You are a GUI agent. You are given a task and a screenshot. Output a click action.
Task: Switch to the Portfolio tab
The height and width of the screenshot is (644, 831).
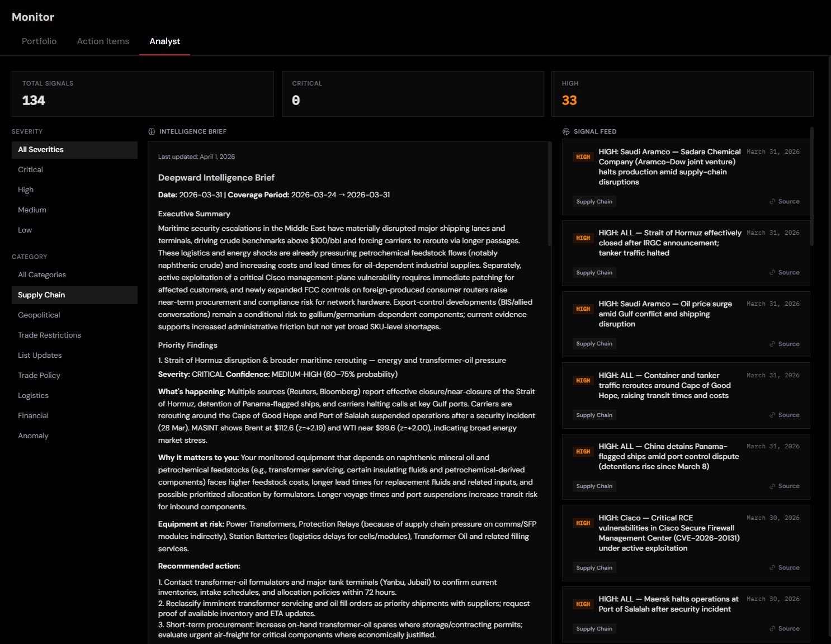39,41
